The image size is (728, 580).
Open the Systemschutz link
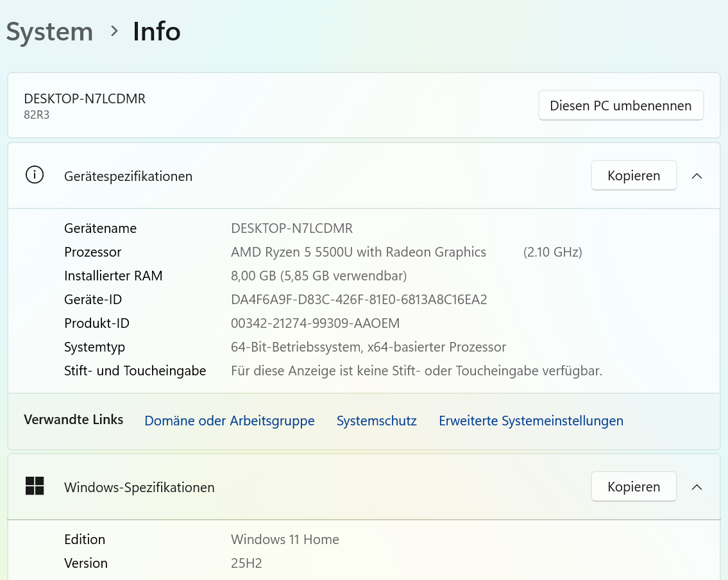(x=377, y=421)
